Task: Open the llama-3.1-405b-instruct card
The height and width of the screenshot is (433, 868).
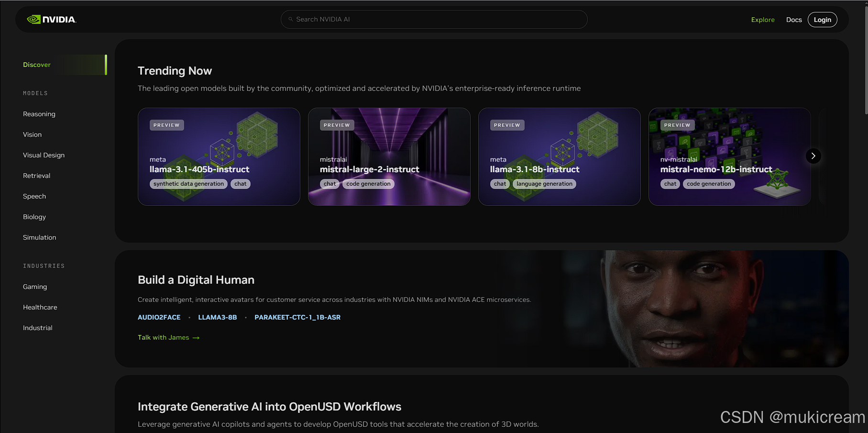Action: click(219, 156)
